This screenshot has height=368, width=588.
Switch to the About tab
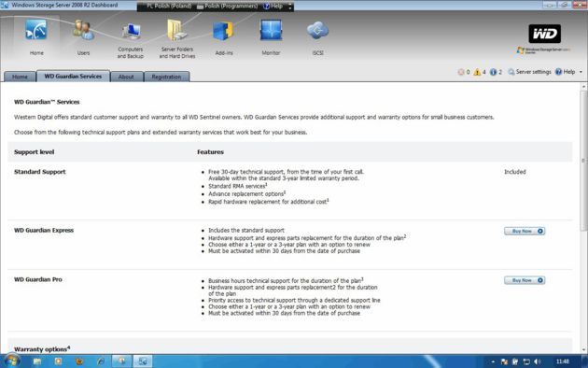click(126, 77)
